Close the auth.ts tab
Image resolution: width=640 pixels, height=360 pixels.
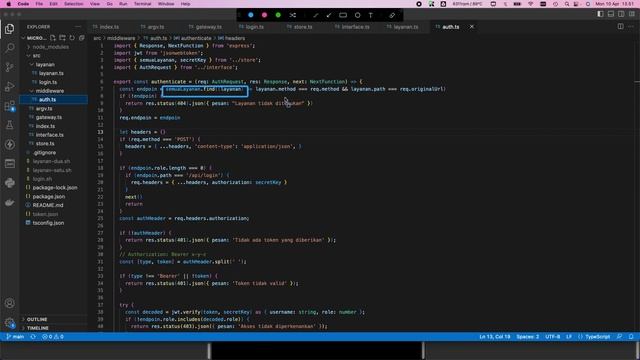(472, 27)
